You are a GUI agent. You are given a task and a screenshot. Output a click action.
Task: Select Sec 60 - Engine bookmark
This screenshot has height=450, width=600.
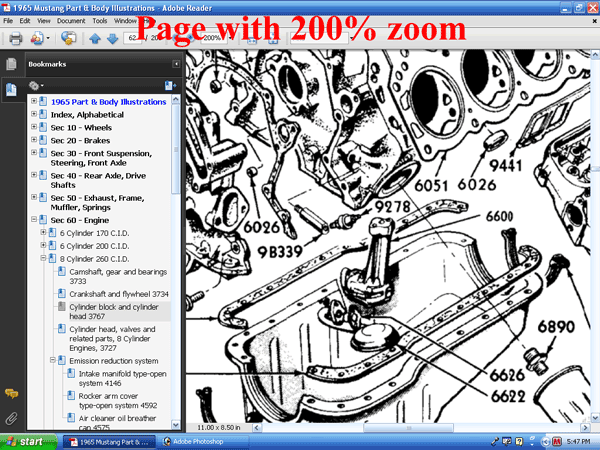coord(80,220)
